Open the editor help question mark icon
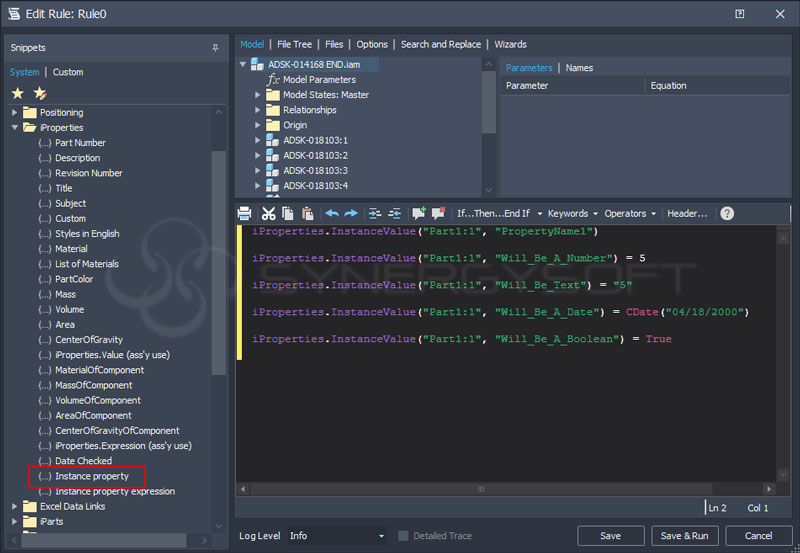 point(727,213)
